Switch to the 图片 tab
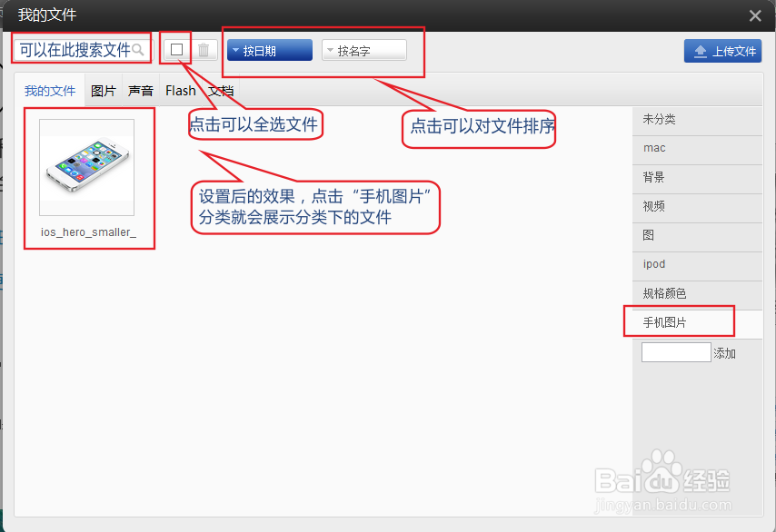776x532 pixels. pos(104,91)
